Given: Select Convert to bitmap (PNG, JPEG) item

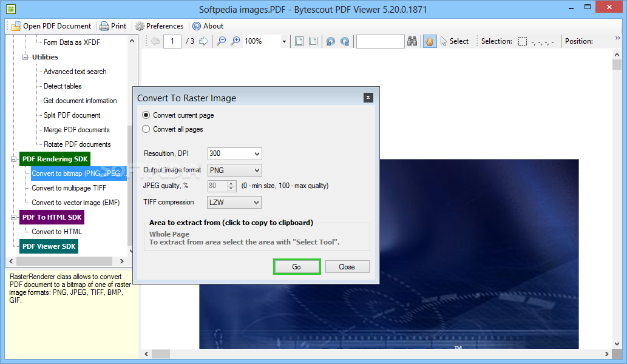Looking at the screenshot, I should [79, 174].
